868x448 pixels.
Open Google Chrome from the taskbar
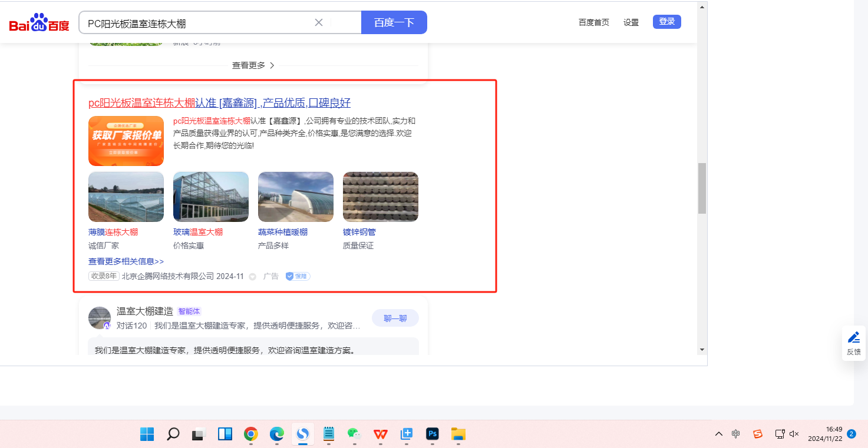(x=251, y=434)
